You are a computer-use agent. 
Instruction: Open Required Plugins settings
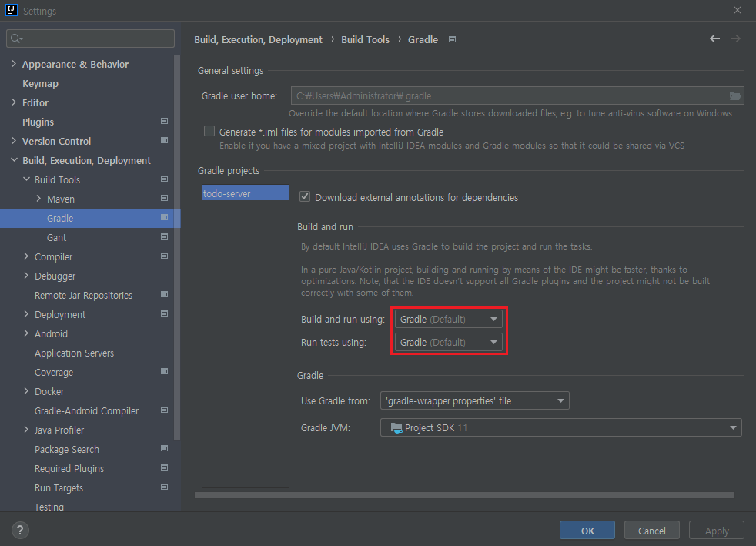pyautogui.click(x=69, y=469)
